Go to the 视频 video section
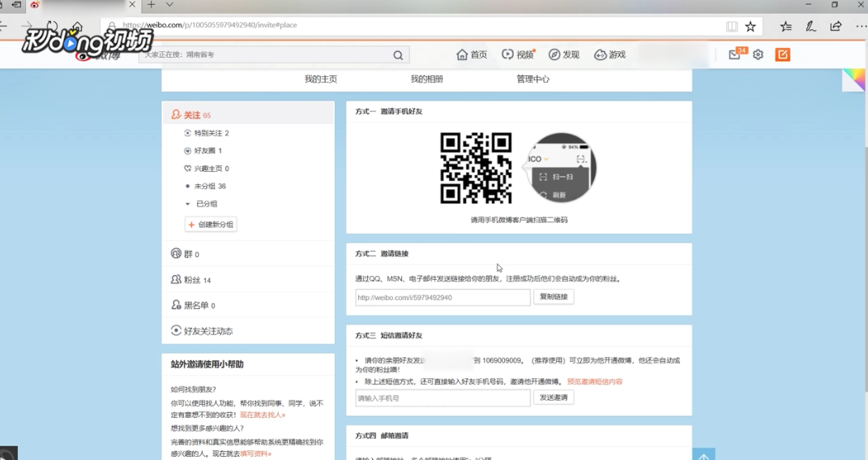868x460 pixels. [x=518, y=54]
